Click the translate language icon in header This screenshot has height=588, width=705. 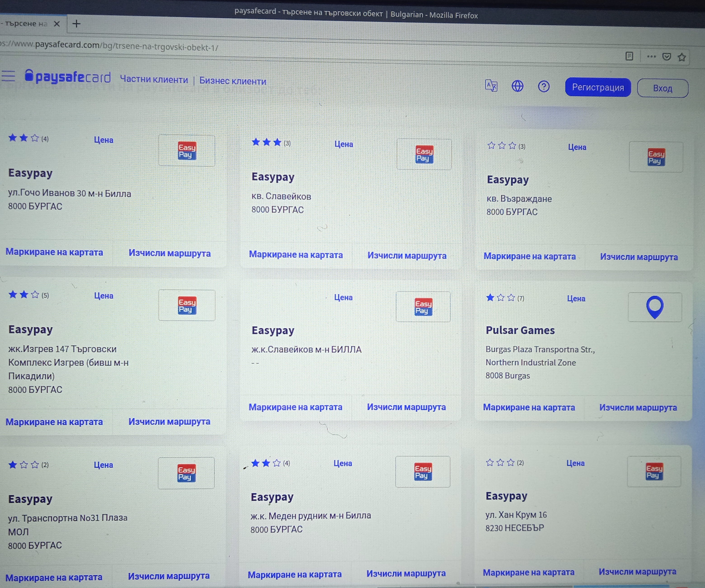pyautogui.click(x=491, y=86)
